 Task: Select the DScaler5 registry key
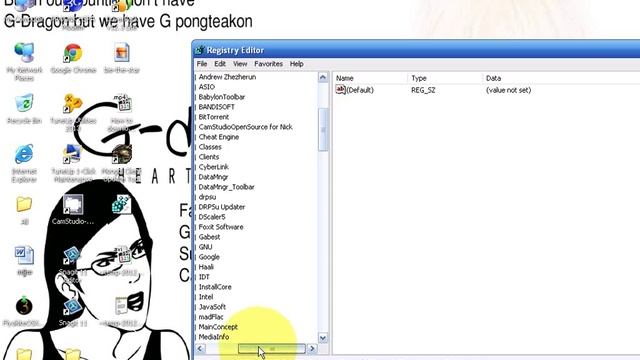point(212,217)
